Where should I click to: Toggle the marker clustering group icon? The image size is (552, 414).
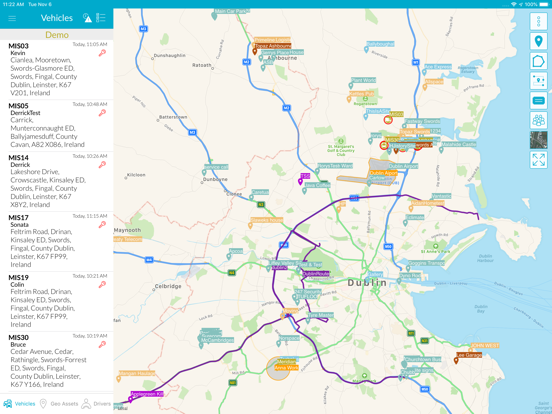point(538,120)
